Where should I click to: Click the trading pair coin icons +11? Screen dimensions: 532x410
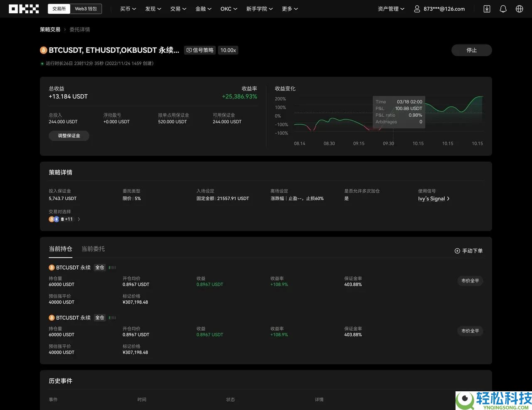pos(61,219)
